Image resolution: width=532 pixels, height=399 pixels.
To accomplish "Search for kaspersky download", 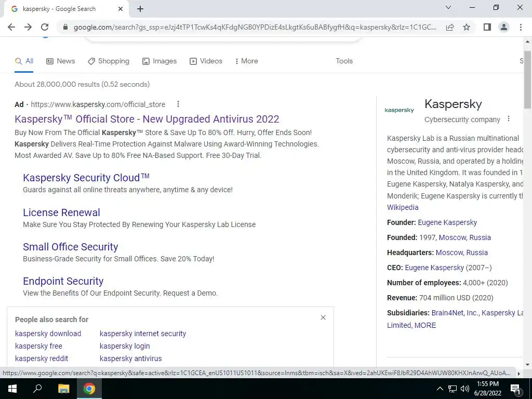I will pos(48,334).
